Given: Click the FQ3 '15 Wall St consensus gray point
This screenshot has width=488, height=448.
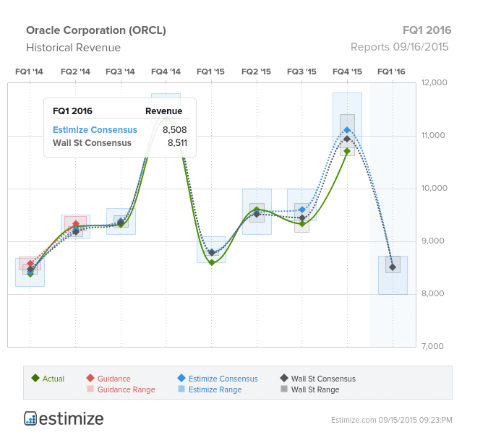Looking at the screenshot, I should coord(302,217).
